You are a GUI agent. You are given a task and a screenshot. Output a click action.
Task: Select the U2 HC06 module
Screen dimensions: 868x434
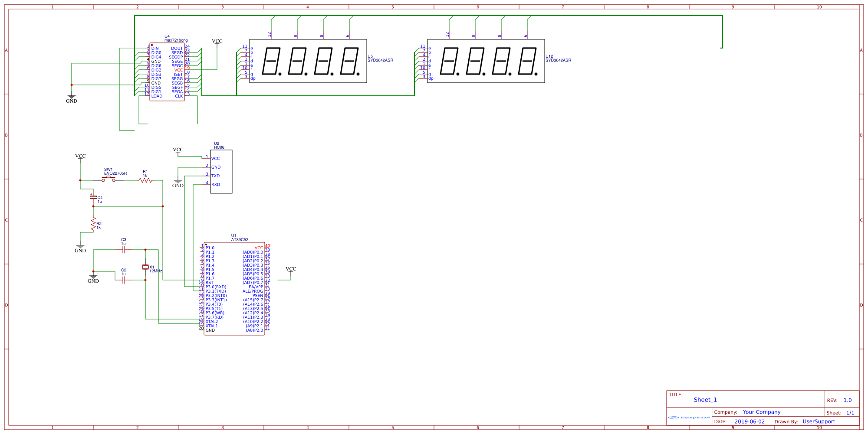click(221, 172)
